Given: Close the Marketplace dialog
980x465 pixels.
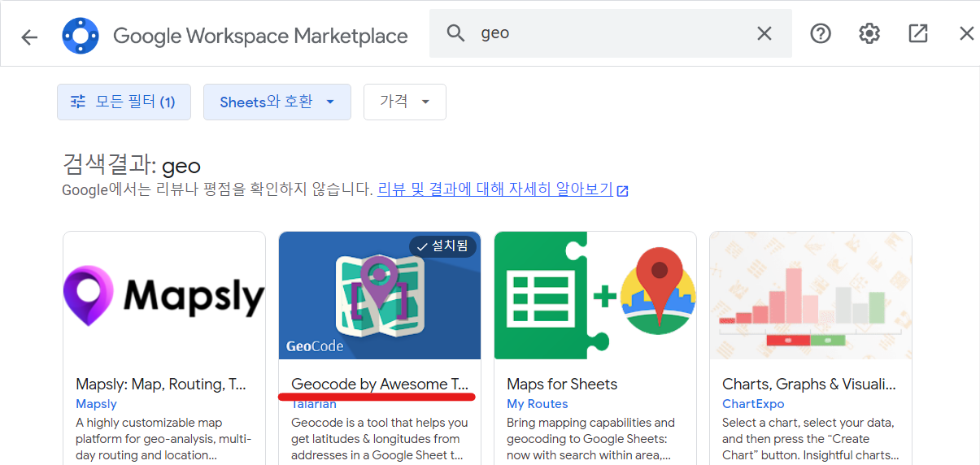Looking at the screenshot, I should pos(966,33).
